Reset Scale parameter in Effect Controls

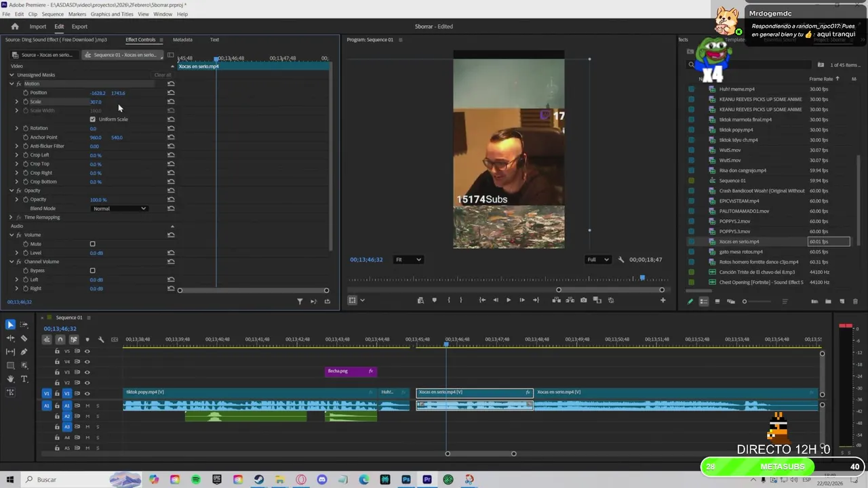click(x=171, y=102)
